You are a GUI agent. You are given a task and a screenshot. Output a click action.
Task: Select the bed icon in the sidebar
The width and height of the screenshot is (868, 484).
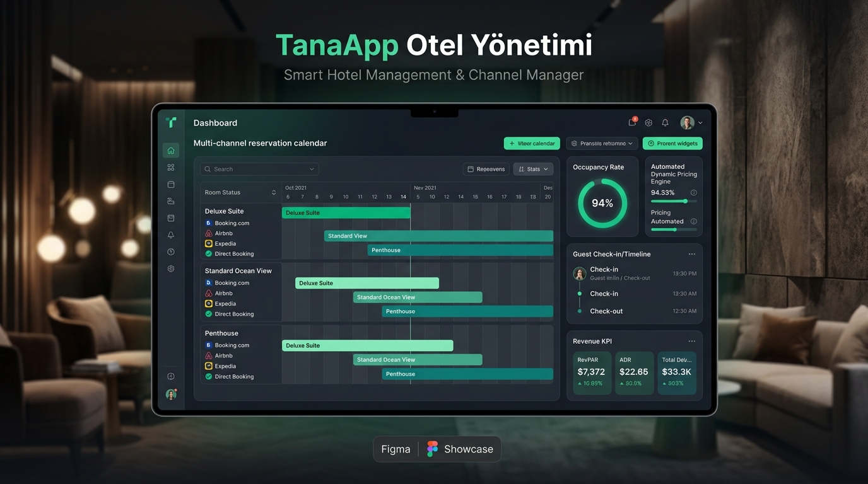171,202
